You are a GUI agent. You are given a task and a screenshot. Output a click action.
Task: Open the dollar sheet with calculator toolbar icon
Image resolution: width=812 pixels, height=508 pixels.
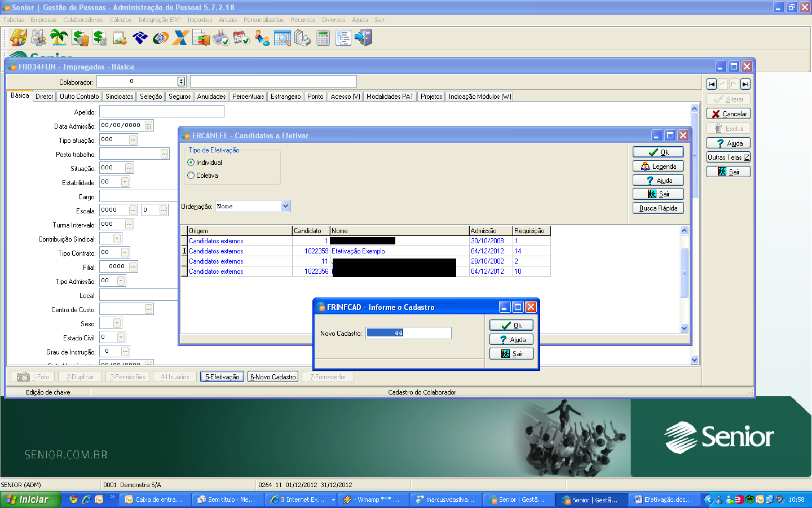click(x=100, y=38)
